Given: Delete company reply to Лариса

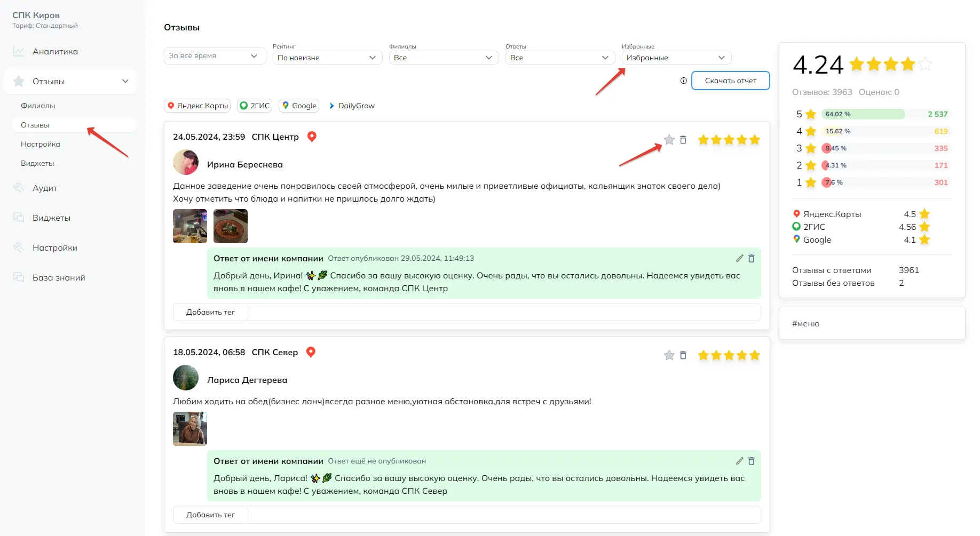Looking at the screenshot, I should (752, 461).
